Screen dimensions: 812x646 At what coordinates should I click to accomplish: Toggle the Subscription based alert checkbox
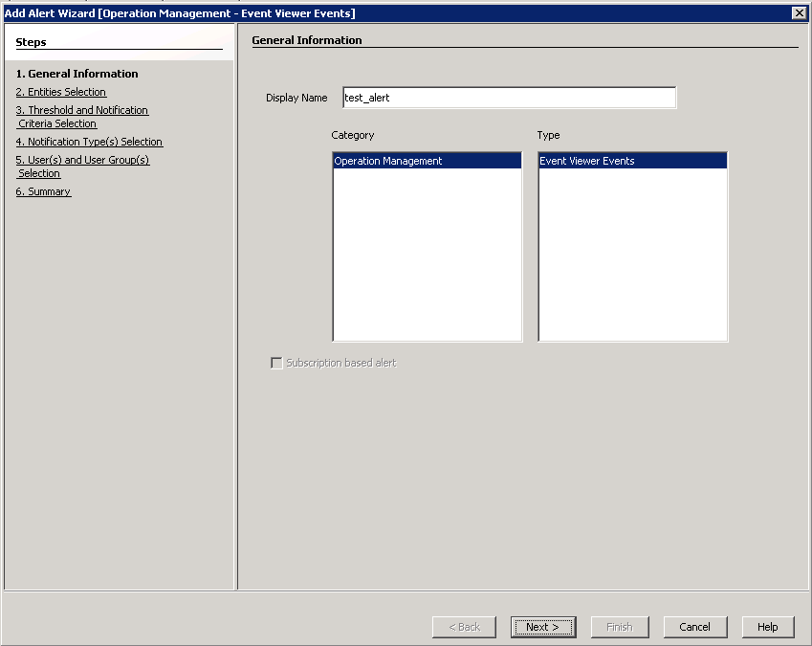click(x=277, y=363)
